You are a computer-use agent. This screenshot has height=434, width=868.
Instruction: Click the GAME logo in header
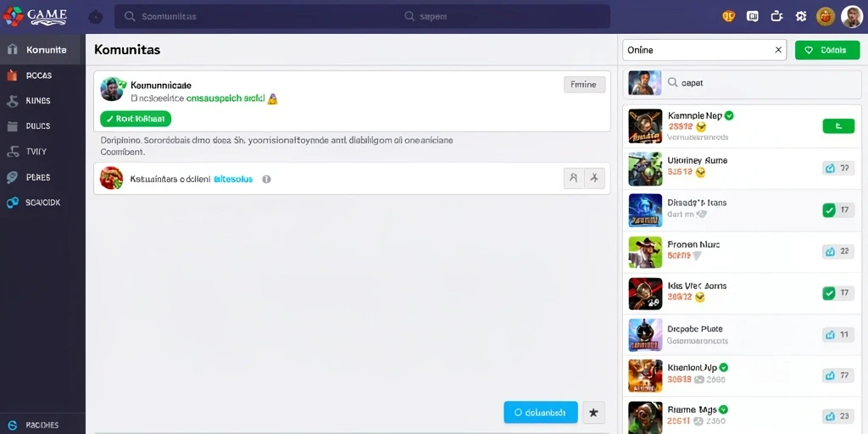35,16
